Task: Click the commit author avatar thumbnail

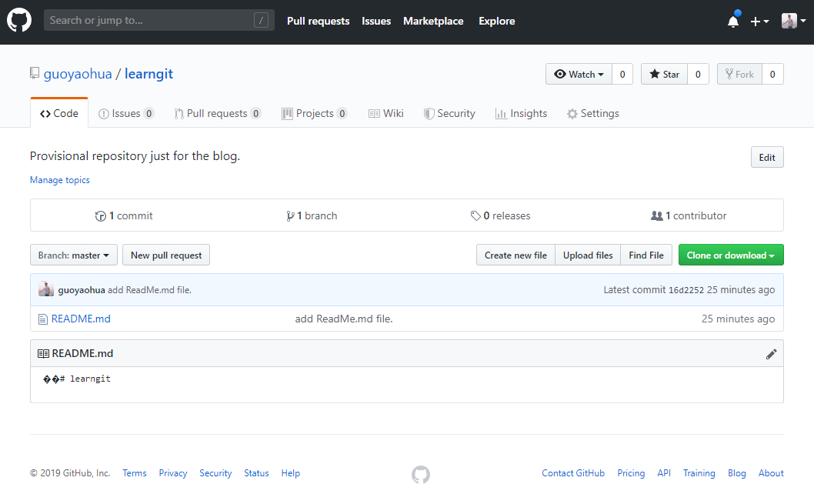Action: (x=46, y=290)
